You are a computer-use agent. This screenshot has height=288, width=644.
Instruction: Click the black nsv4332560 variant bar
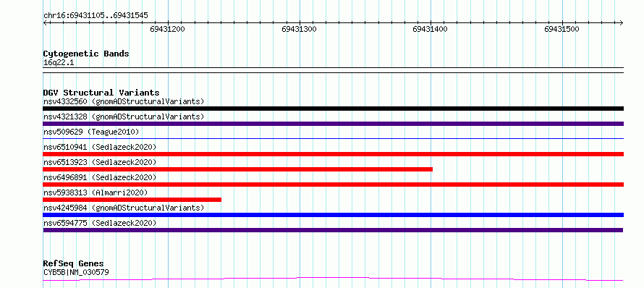pyautogui.click(x=333, y=109)
